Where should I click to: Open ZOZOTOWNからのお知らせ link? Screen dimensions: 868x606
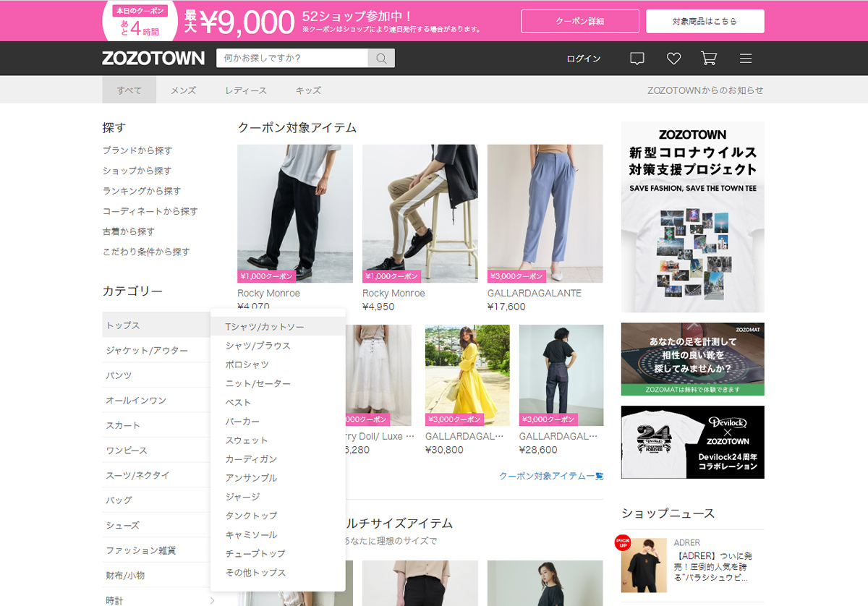pos(705,90)
